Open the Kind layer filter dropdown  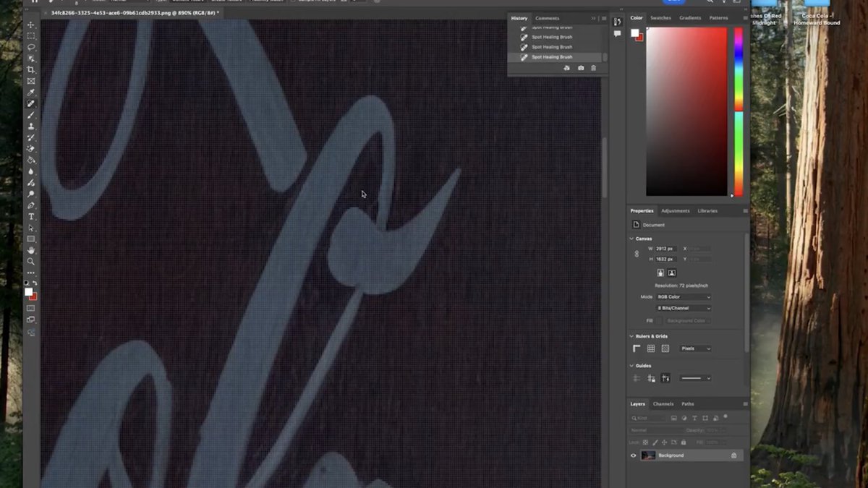point(648,418)
